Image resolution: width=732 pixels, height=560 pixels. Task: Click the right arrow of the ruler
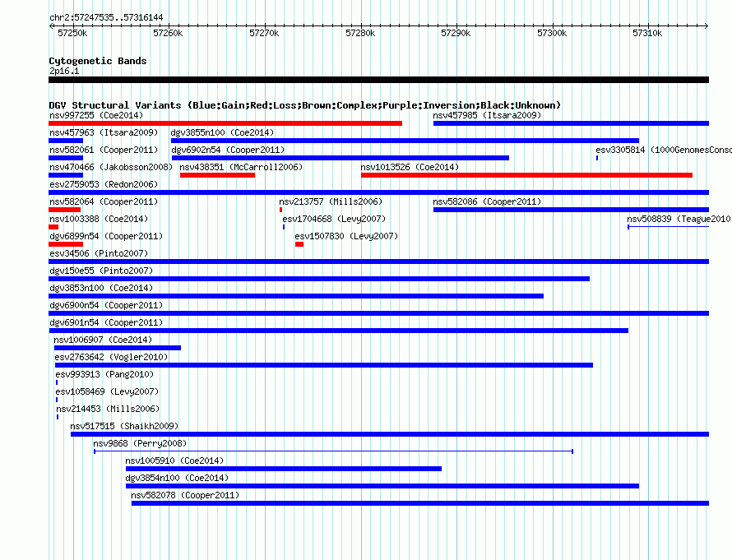707,25
